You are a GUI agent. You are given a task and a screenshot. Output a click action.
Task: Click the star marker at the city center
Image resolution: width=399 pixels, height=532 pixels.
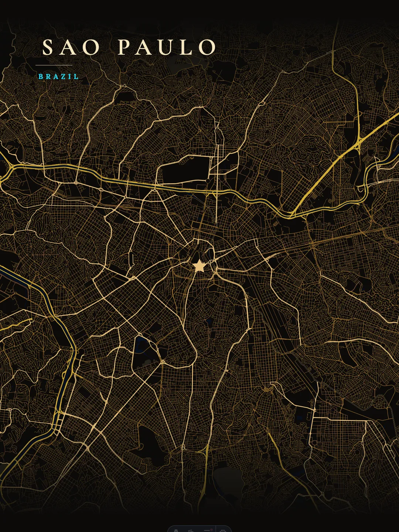(199, 265)
